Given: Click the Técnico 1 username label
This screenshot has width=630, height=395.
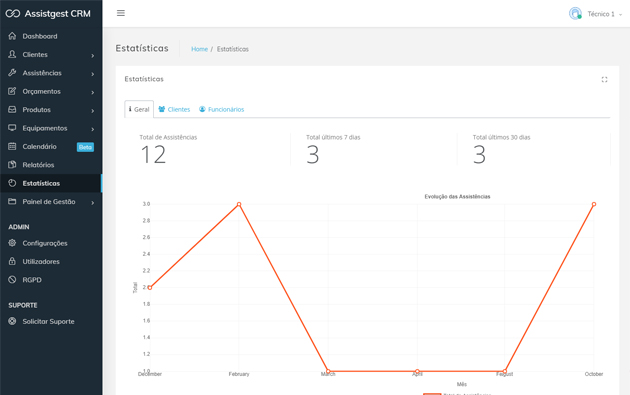Looking at the screenshot, I should 601,14.
